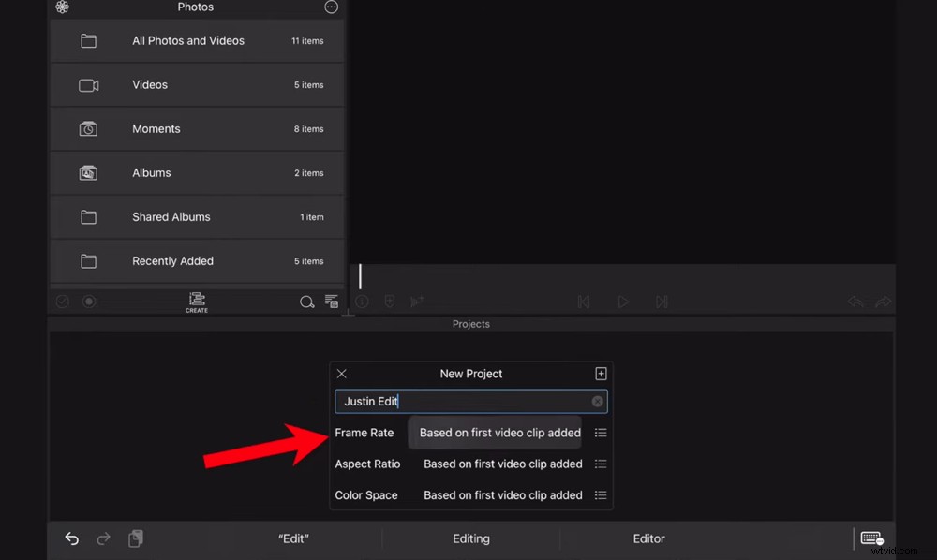Undo using the preview panel arrow

(x=855, y=302)
